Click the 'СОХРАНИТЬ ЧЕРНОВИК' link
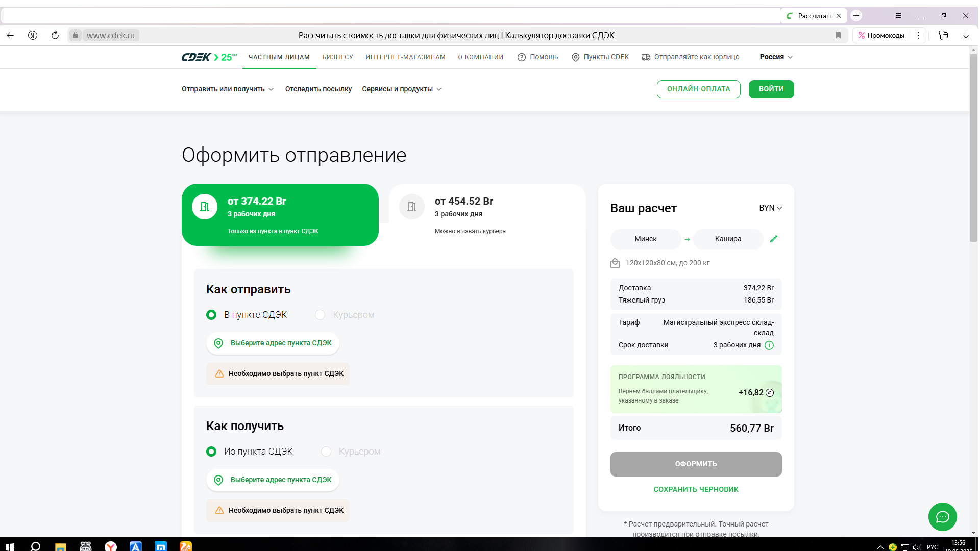The width and height of the screenshot is (980, 551). (696, 489)
